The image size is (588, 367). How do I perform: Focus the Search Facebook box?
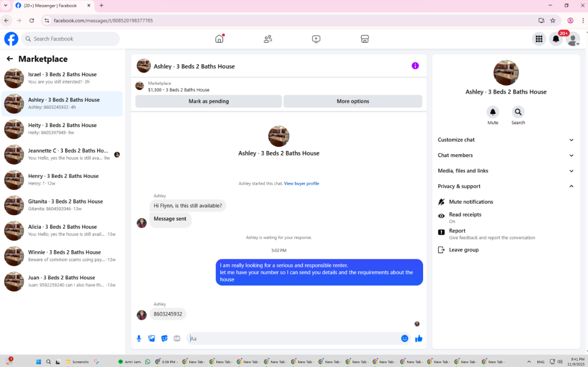pos(71,39)
